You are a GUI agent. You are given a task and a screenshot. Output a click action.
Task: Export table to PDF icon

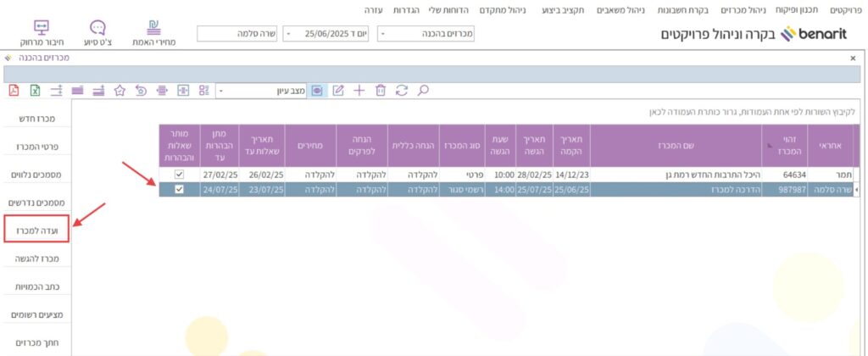(14, 90)
